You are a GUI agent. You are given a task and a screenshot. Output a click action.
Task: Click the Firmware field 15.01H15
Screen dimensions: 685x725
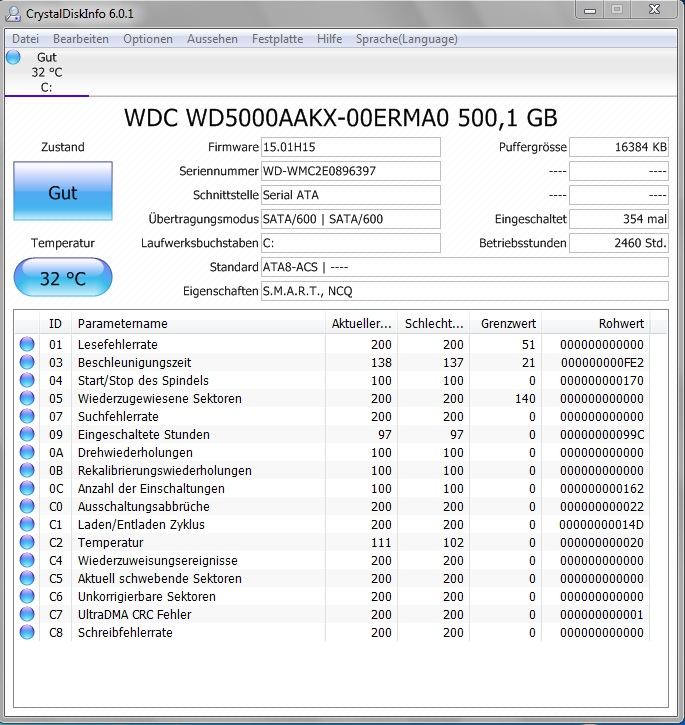point(351,147)
